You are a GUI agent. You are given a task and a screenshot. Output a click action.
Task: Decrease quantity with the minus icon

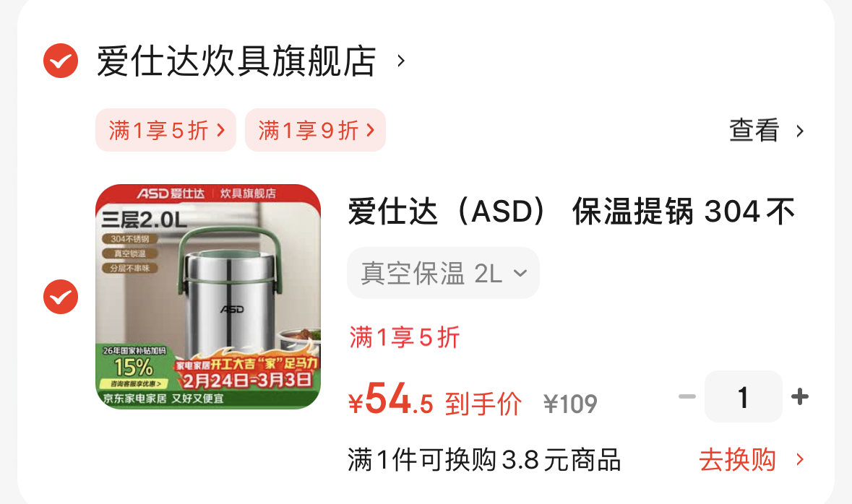[687, 396]
